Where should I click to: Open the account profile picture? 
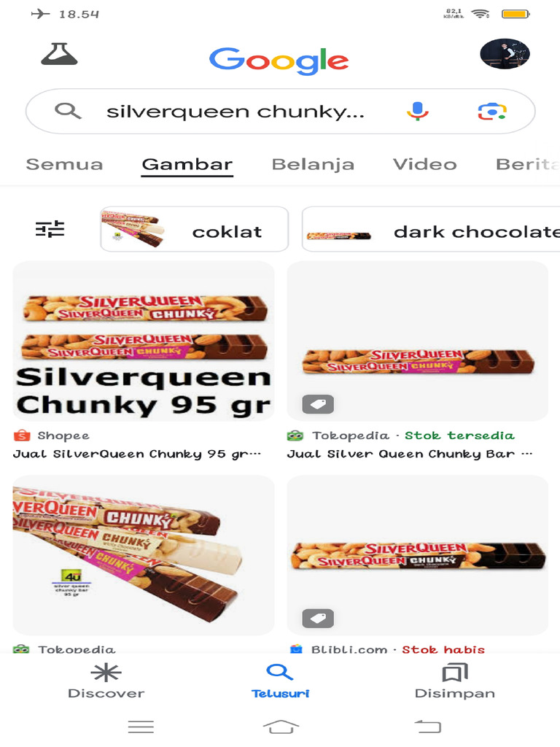click(505, 54)
